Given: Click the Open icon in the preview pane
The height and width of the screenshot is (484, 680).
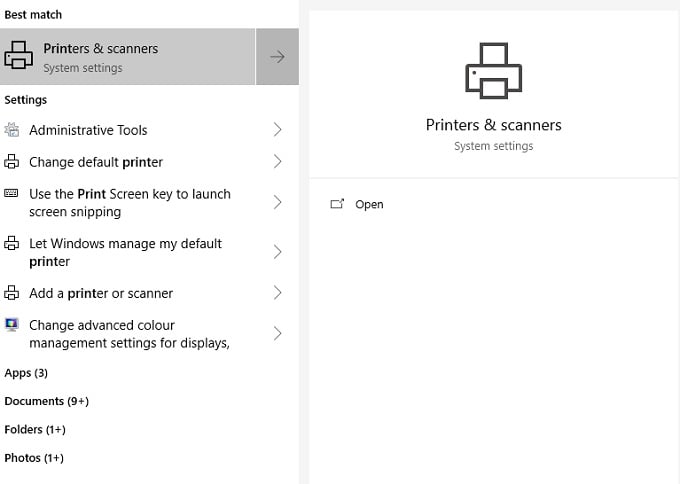Looking at the screenshot, I should 337,204.
